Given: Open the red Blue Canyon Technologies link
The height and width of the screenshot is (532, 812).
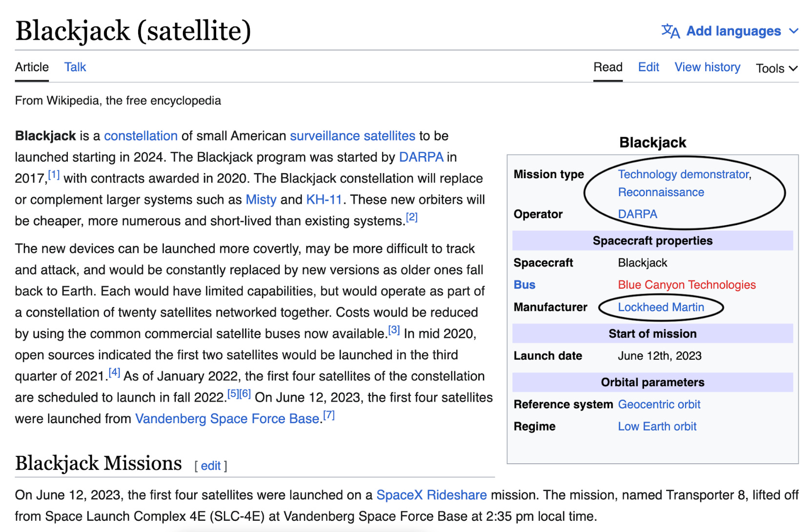Looking at the screenshot, I should pos(687,285).
